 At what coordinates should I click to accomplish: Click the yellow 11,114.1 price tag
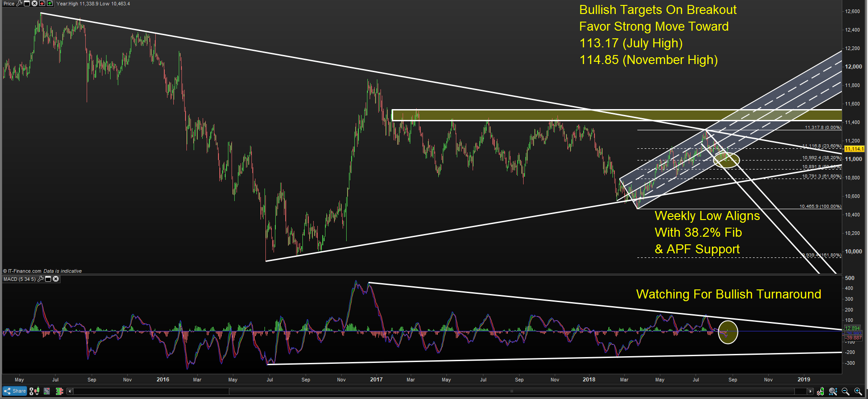[x=854, y=149]
